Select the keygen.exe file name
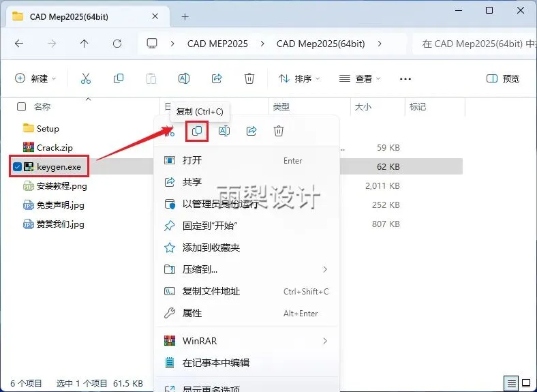Screen dimensions: 537x392 [x=59, y=167]
